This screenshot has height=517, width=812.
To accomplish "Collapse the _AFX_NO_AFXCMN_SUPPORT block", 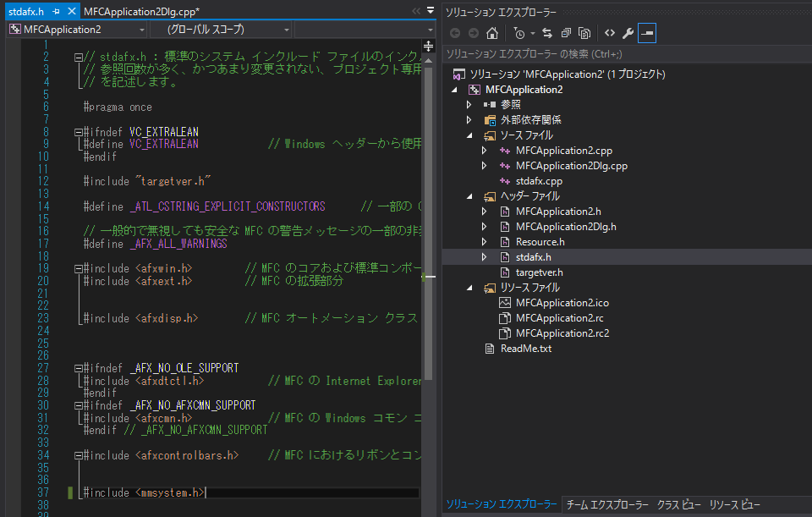I will click(79, 405).
